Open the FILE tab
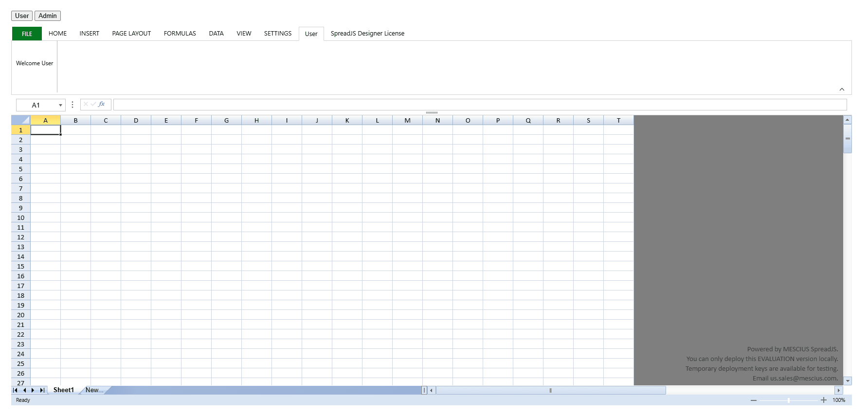Screen dimensions: 868x416 coord(27,34)
